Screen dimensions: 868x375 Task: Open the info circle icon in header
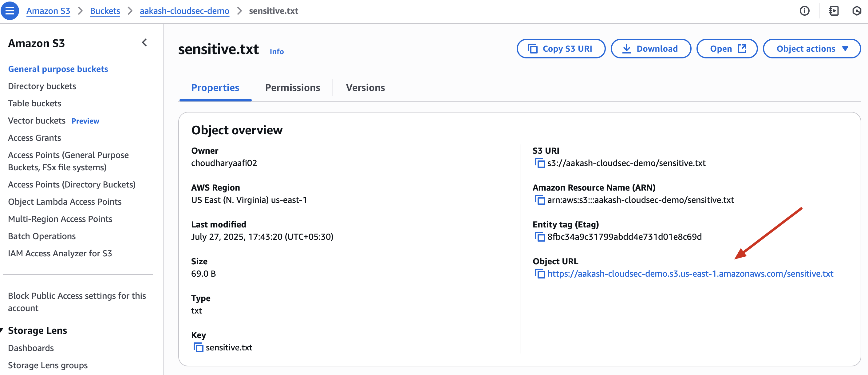point(804,11)
